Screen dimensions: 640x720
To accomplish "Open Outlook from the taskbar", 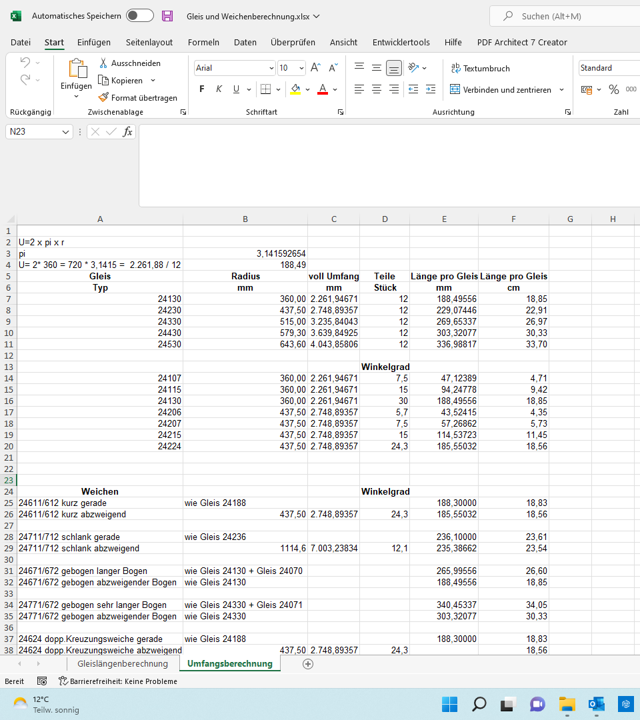I will click(x=596, y=703).
